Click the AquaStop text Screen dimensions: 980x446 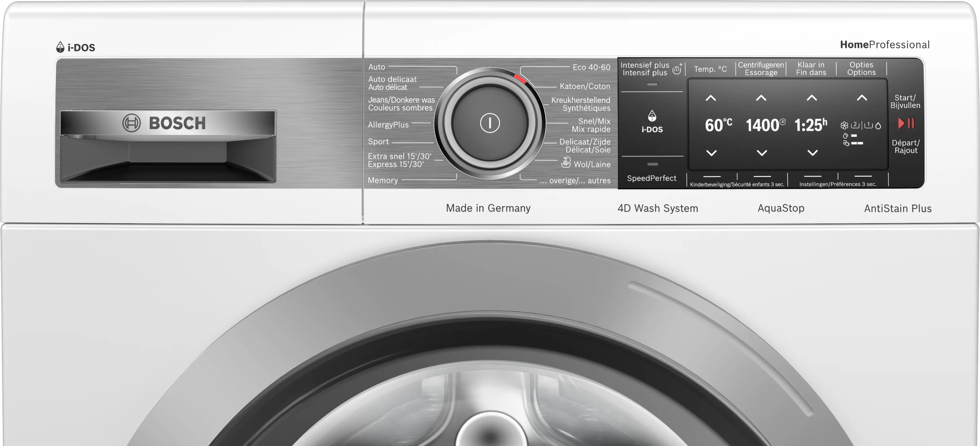click(x=781, y=208)
